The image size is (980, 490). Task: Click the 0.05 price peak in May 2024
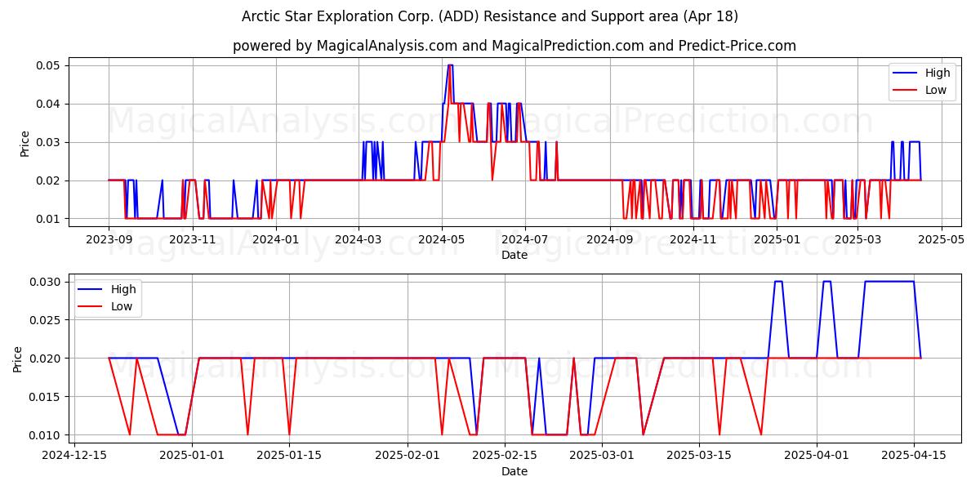pos(450,65)
